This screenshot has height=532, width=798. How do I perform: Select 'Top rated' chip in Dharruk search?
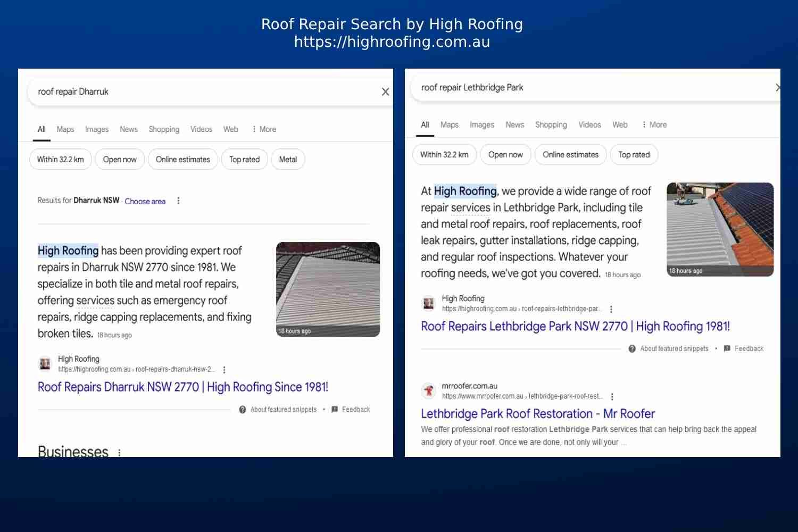click(244, 159)
